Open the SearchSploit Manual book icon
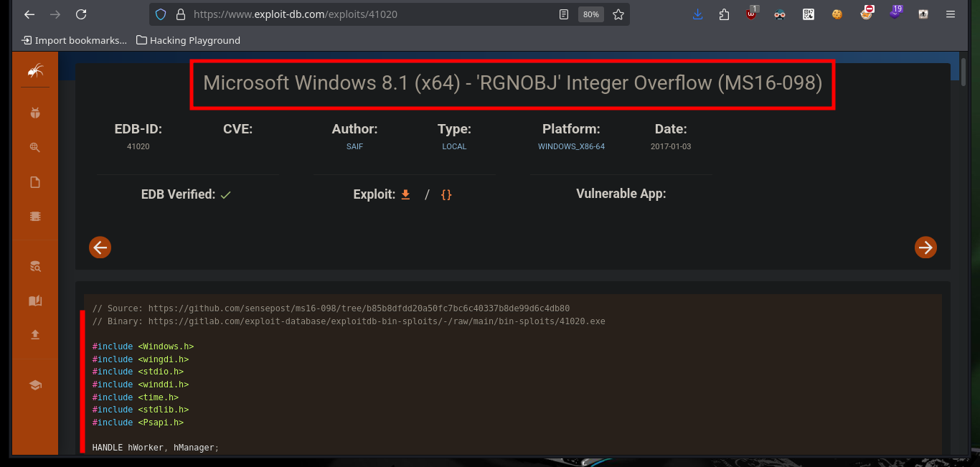This screenshot has width=980, height=467. [x=35, y=301]
